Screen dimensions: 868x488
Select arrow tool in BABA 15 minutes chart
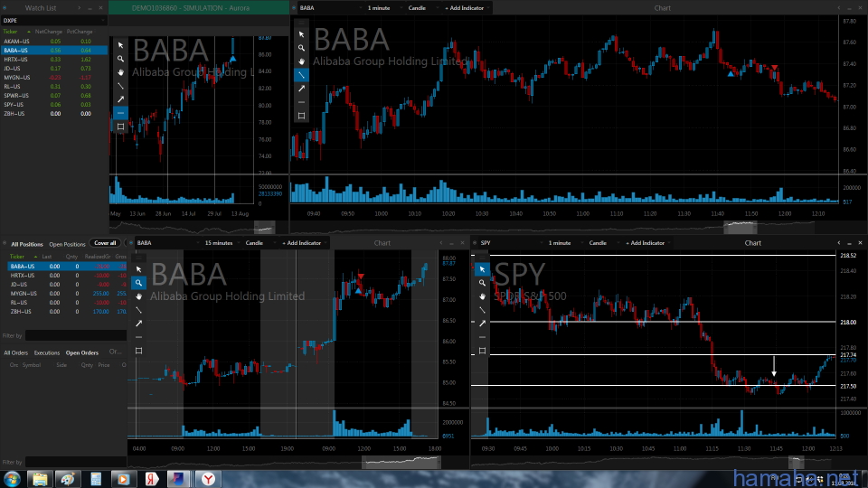click(x=139, y=324)
